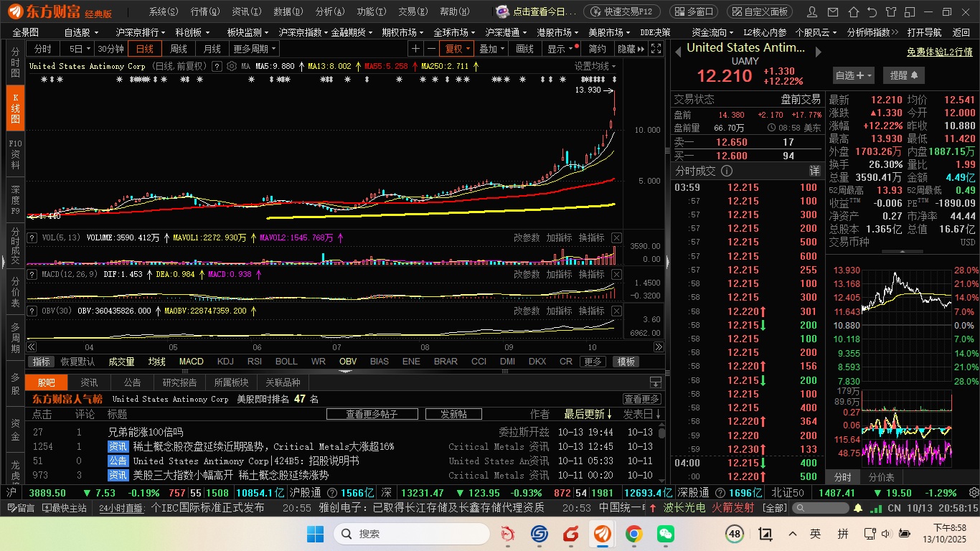This screenshot has height=551, width=980.
Task: Click the robot assistant avatar icon
Action: [503, 11]
